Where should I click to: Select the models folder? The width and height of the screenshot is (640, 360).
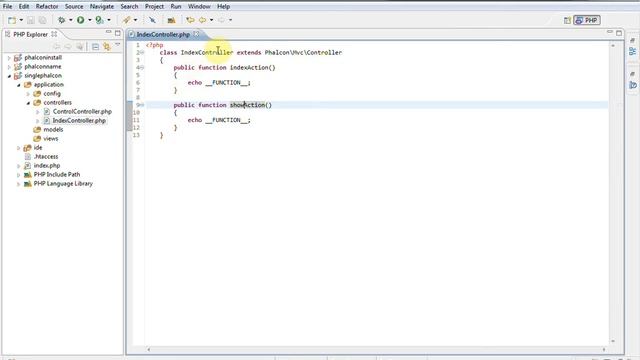pos(53,130)
